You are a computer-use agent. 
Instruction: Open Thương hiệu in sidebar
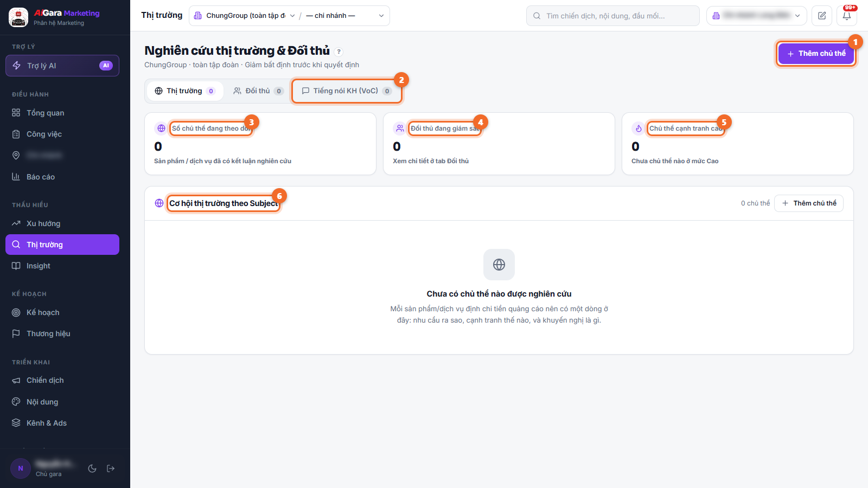(x=62, y=333)
